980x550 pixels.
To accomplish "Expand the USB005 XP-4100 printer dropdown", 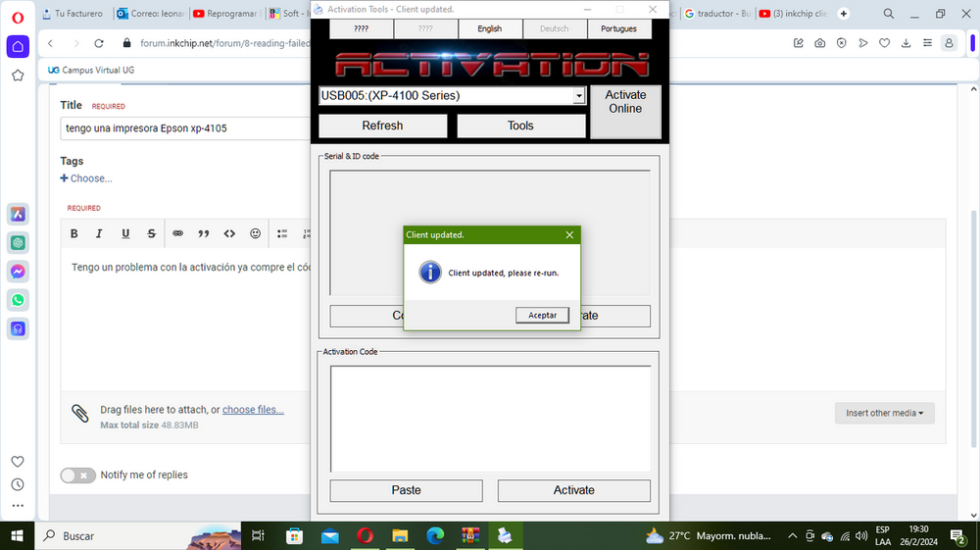I will (578, 96).
